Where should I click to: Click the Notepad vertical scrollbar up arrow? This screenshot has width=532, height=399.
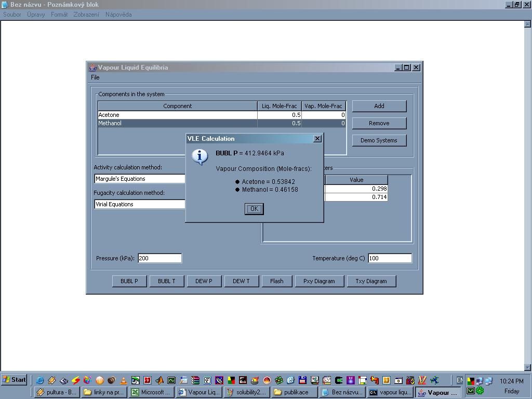[528, 24]
